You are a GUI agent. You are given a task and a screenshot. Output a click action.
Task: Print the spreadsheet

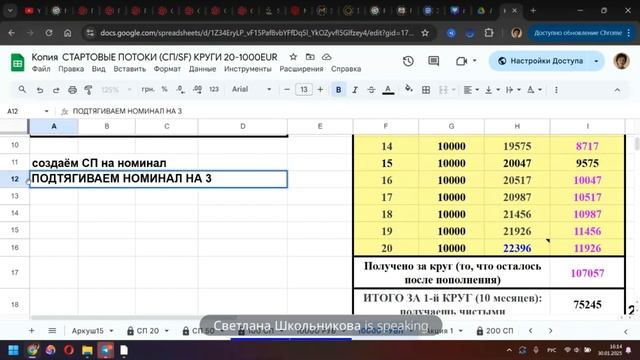pyautogui.click(x=72, y=90)
